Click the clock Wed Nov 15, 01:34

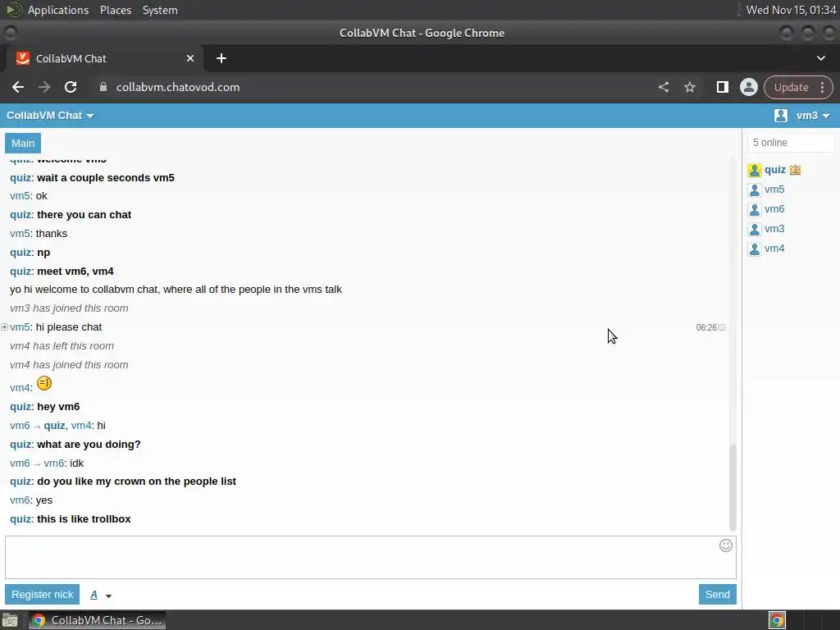click(x=791, y=10)
